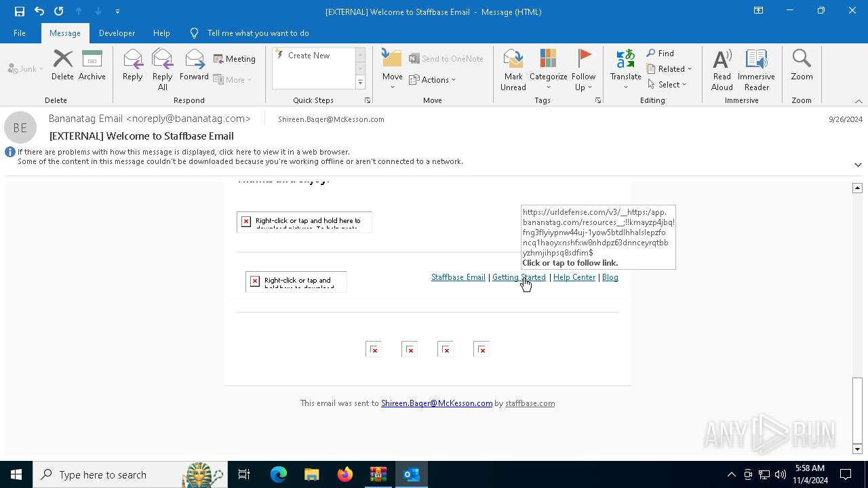Mark the message as Unread

513,70
